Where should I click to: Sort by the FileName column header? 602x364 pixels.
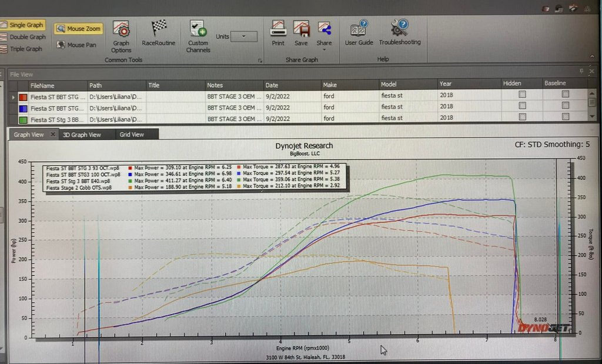coord(57,86)
